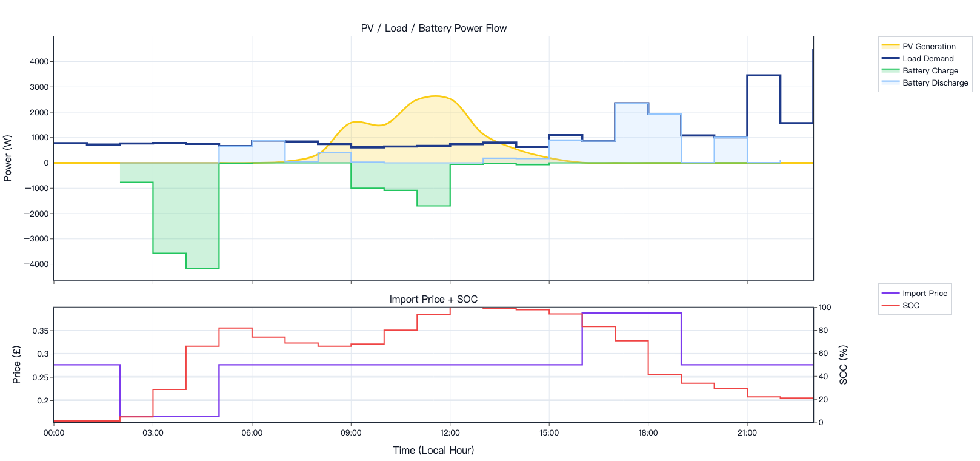Click the 1000 power axis tick
Screen dimensions: 980x461
click(x=39, y=137)
